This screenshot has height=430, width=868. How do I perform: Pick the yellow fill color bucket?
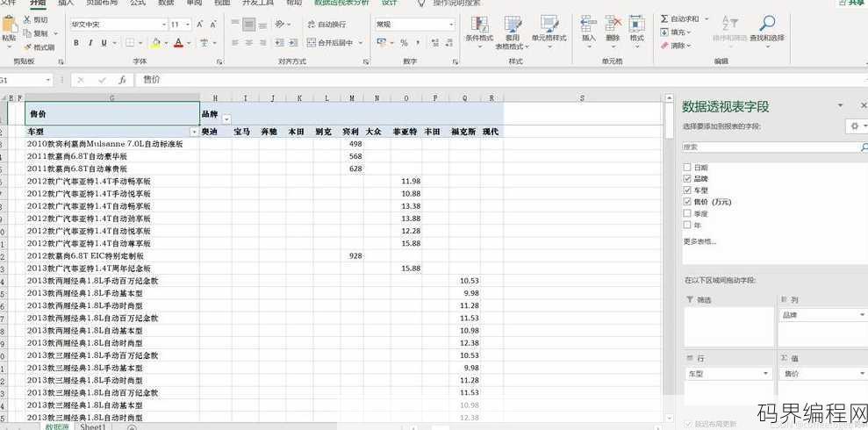pyautogui.click(x=155, y=43)
